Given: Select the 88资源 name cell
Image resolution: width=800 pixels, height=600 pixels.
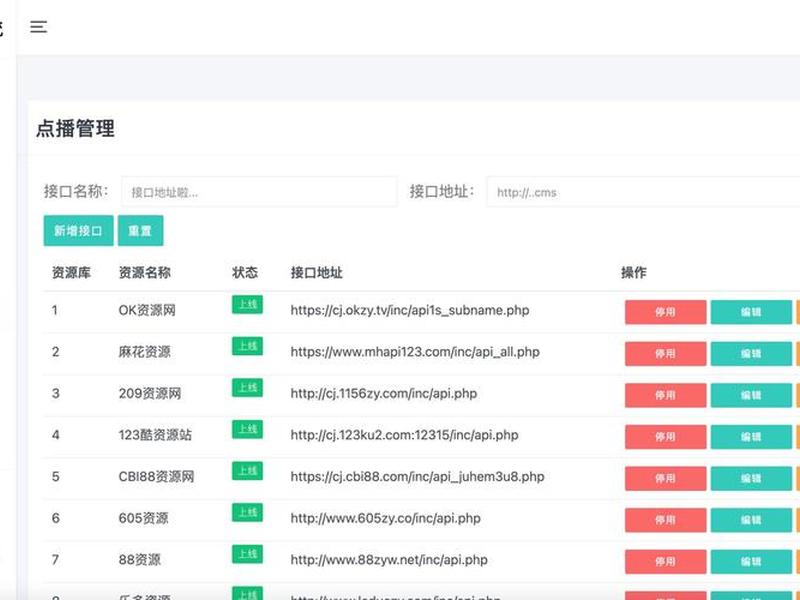Looking at the screenshot, I should coord(140,560).
